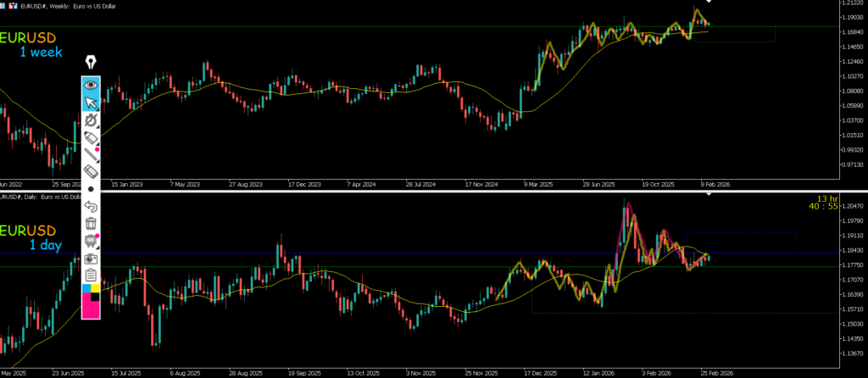
Task: Open the clipboard notes icon
Action: tap(91, 275)
